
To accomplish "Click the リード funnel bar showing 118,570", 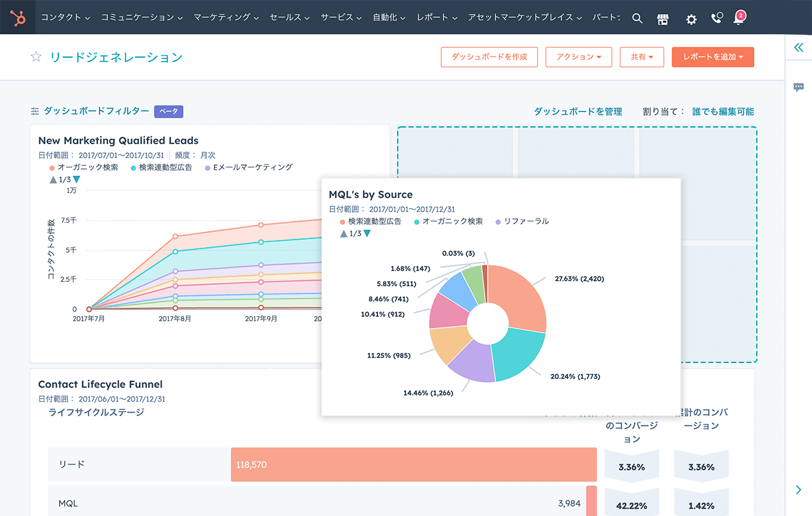I will (x=414, y=465).
